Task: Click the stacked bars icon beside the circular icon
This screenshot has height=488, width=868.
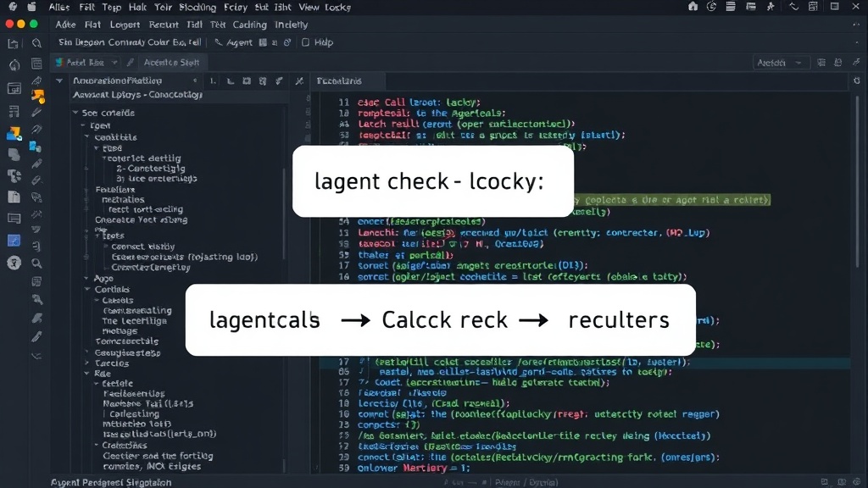Action: tap(731, 7)
